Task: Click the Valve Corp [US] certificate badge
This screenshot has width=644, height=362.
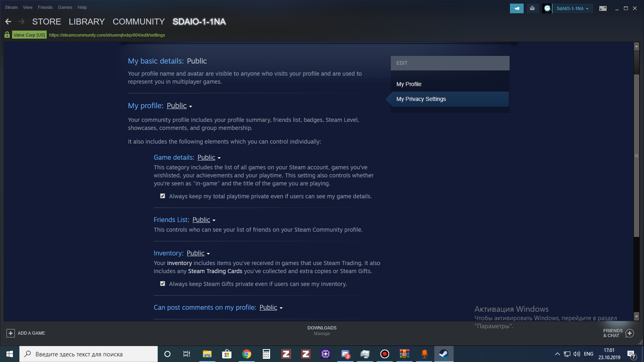Action: tap(29, 35)
